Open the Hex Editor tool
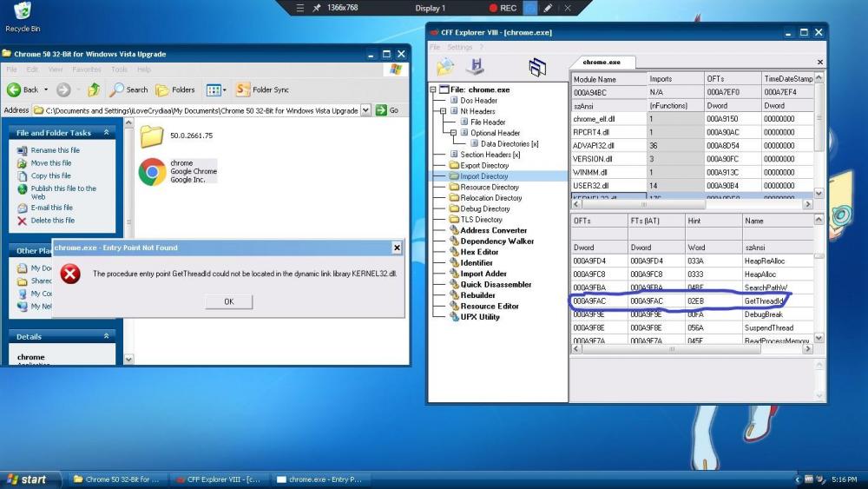The width and height of the screenshot is (868, 489). (479, 252)
